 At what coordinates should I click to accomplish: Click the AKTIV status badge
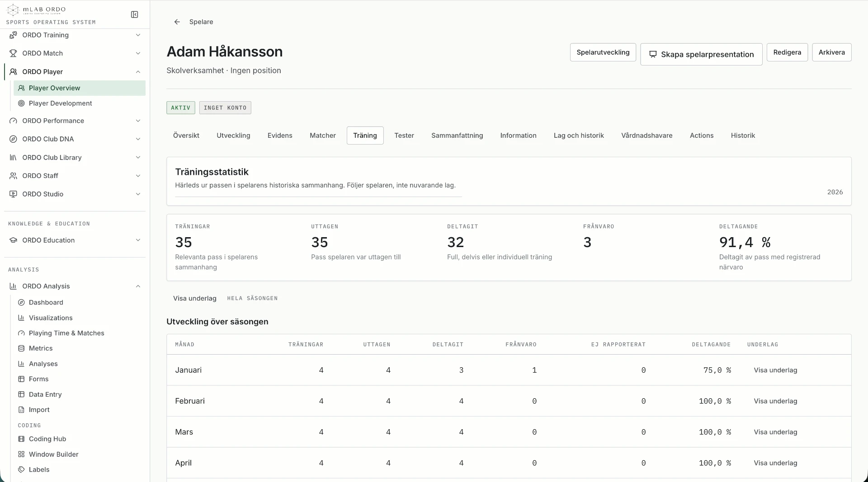tap(181, 108)
